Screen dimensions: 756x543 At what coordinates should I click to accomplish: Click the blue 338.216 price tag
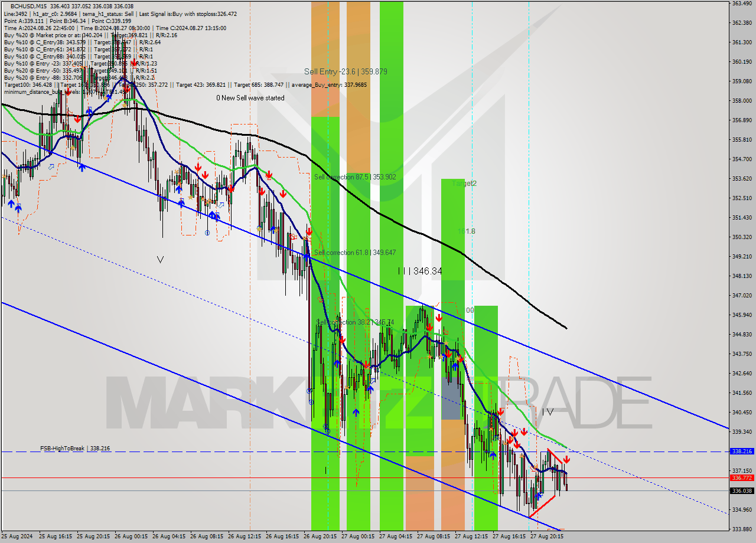(x=742, y=451)
